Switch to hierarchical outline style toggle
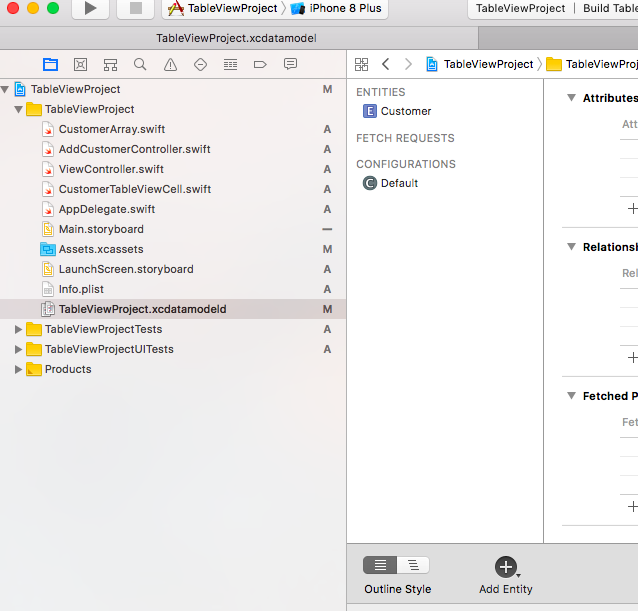638x611 pixels. [x=413, y=565]
